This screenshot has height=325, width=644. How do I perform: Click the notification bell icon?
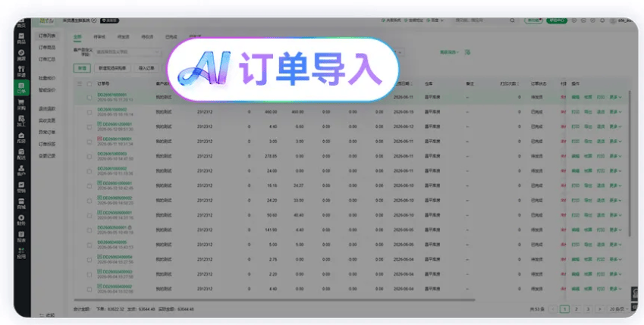click(602, 20)
